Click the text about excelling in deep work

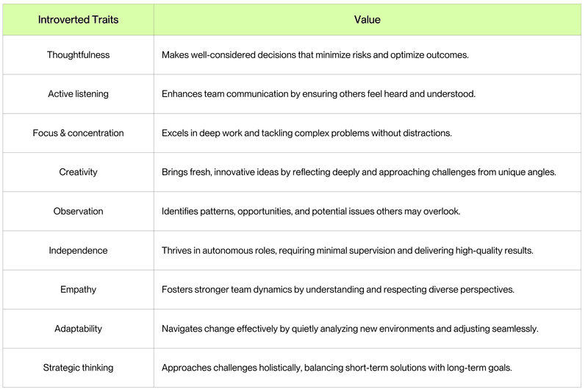(306, 133)
